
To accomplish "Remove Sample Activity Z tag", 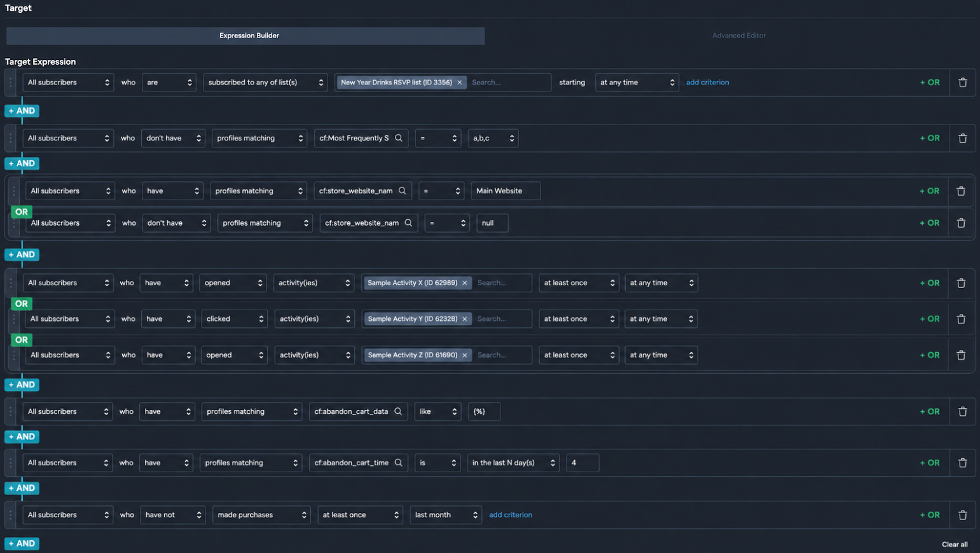I will pos(465,355).
